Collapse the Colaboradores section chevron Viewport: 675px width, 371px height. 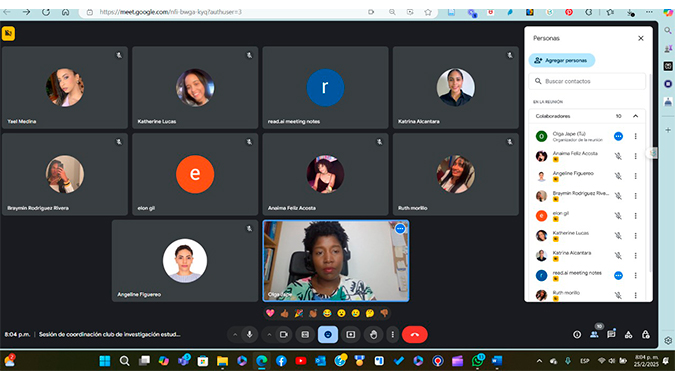635,116
